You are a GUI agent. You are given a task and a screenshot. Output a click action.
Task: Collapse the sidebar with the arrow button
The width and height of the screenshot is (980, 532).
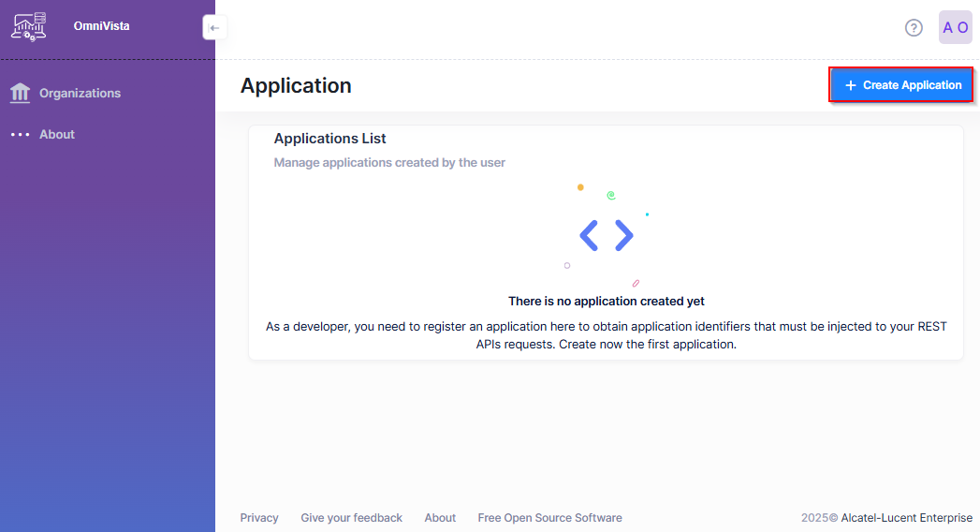214,28
